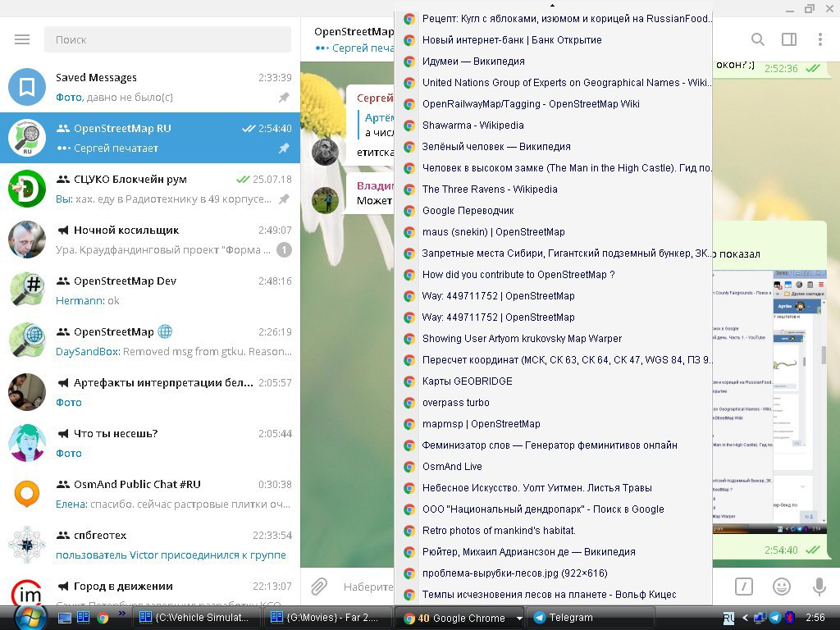Open the Saved Messages chat

150,87
